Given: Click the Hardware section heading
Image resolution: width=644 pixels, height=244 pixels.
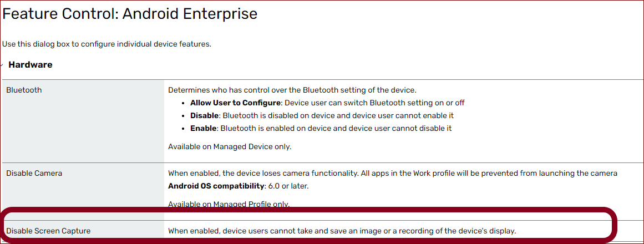Looking at the screenshot, I should [x=31, y=65].
